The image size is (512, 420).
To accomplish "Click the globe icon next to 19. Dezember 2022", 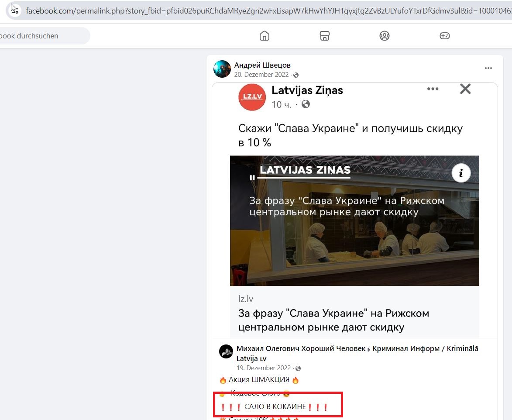I will point(298,368).
